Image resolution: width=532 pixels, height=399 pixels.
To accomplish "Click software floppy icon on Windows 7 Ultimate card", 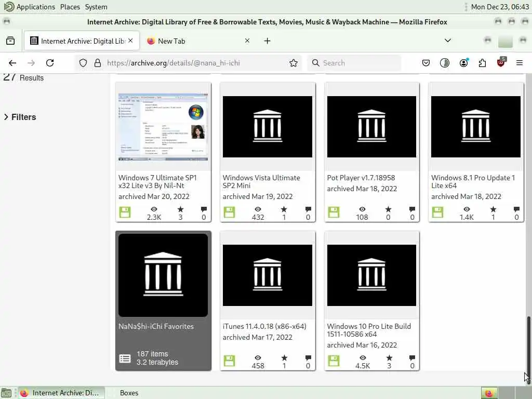I will pos(125,212).
